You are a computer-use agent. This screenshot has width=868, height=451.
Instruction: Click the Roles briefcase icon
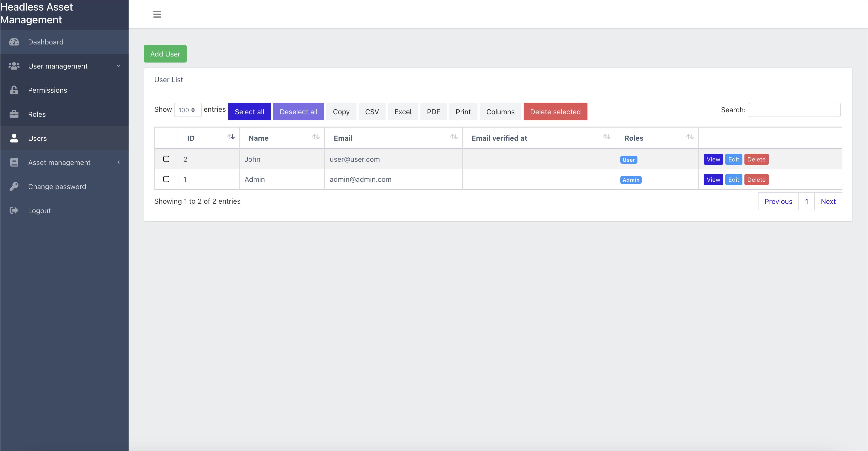pyautogui.click(x=14, y=114)
